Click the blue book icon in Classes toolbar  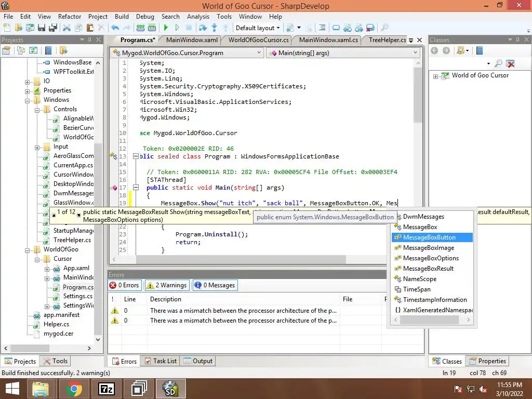pos(480,50)
